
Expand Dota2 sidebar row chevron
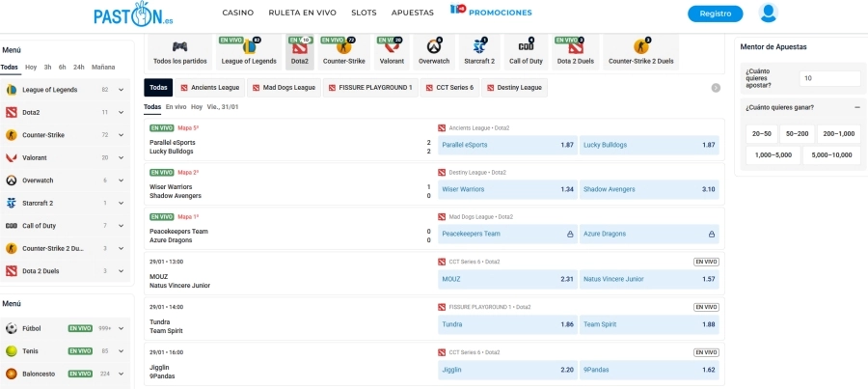(122, 113)
